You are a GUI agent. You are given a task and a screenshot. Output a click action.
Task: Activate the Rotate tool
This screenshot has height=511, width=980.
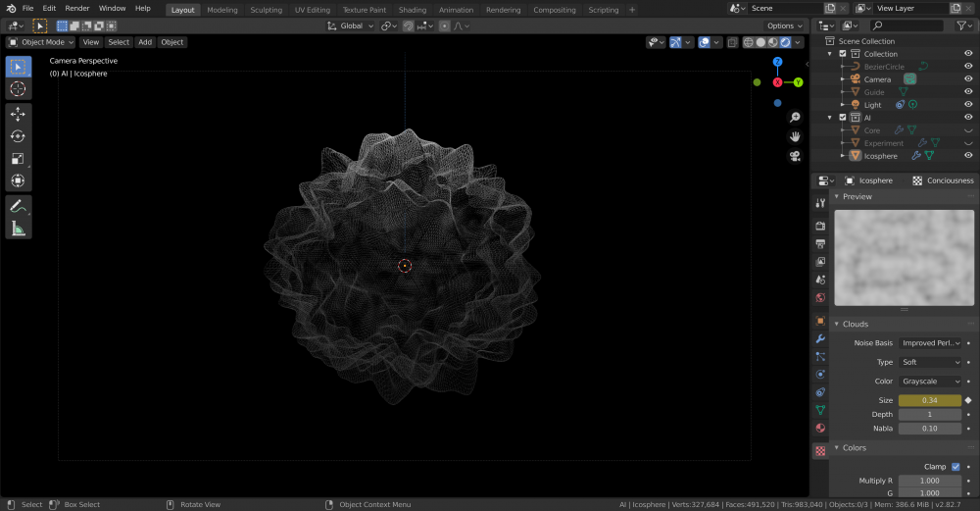18,136
